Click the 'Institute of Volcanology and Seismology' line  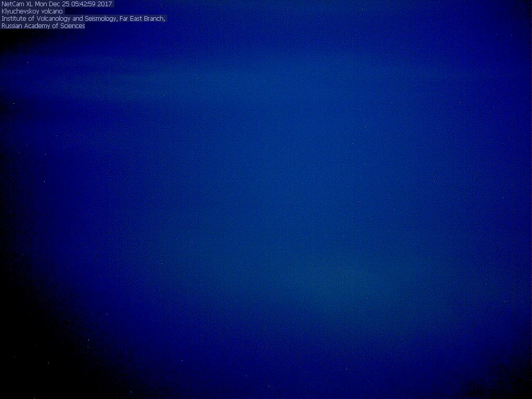[x=83, y=19]
